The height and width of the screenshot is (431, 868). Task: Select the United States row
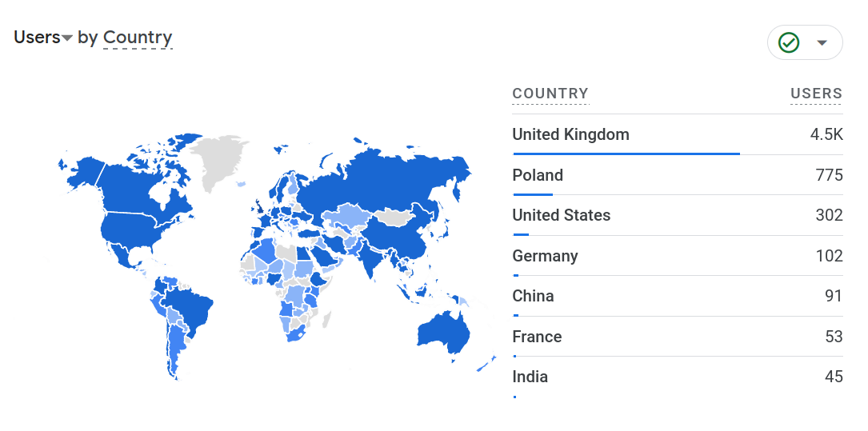tap(562, 215)
